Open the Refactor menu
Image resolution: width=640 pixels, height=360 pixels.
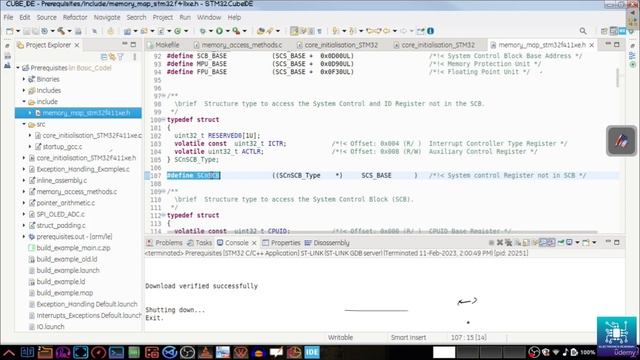tap(75, 18)
